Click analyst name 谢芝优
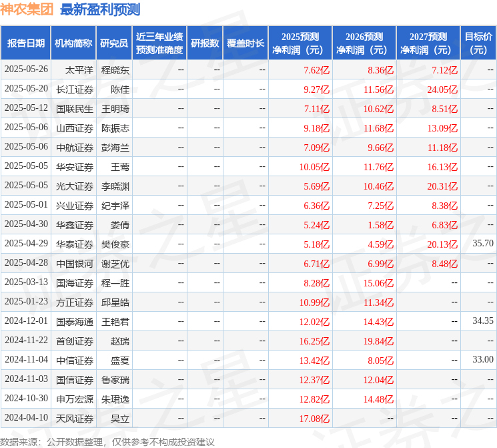This screenshot has width=497, height=448. 115,264
